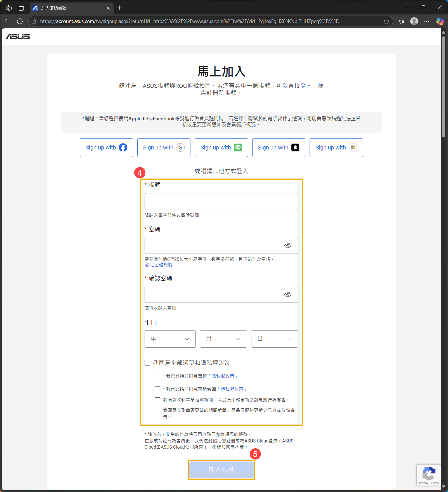Image resolution: width=448 pixels, height=492 pixels.
Task: Open the Favorites list
Action: [402, 21]
